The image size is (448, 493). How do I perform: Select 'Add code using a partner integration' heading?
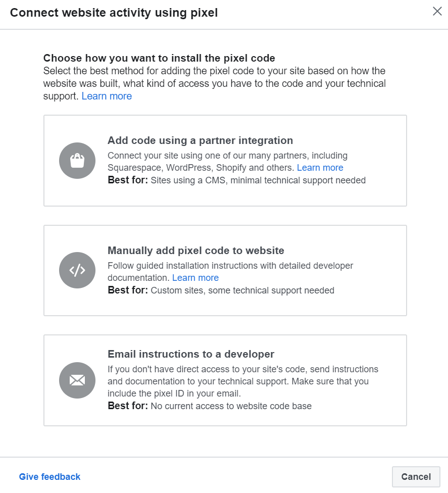(x=200, y=140)
